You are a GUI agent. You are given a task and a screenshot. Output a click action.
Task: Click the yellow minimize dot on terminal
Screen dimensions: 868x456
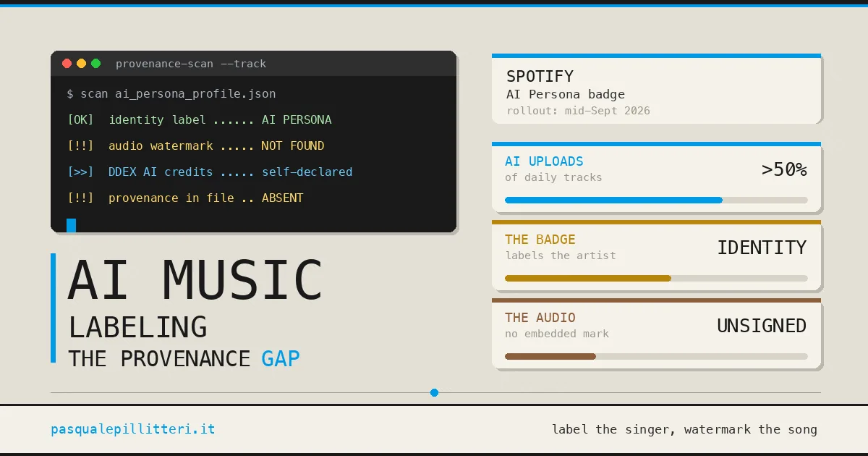tap(81, 64)
